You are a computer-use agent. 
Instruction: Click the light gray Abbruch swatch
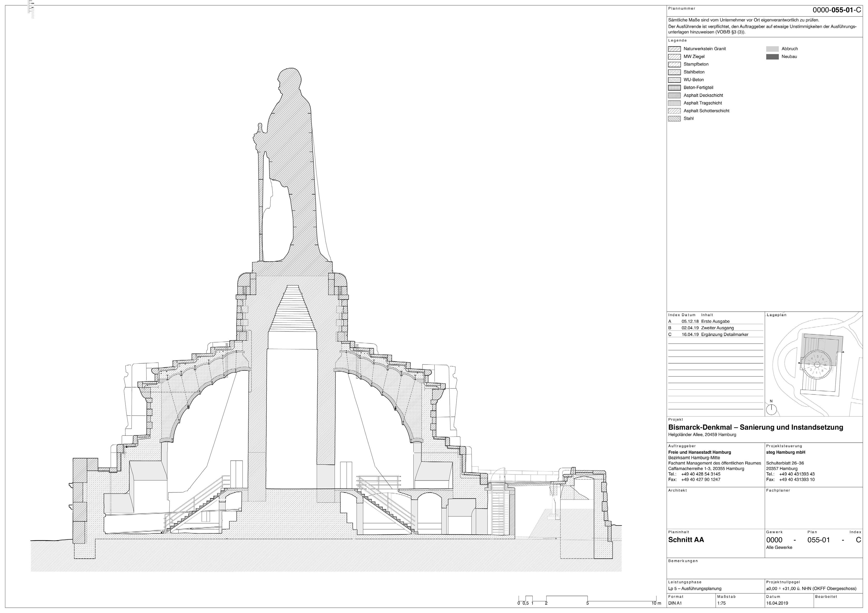point(772,49)
